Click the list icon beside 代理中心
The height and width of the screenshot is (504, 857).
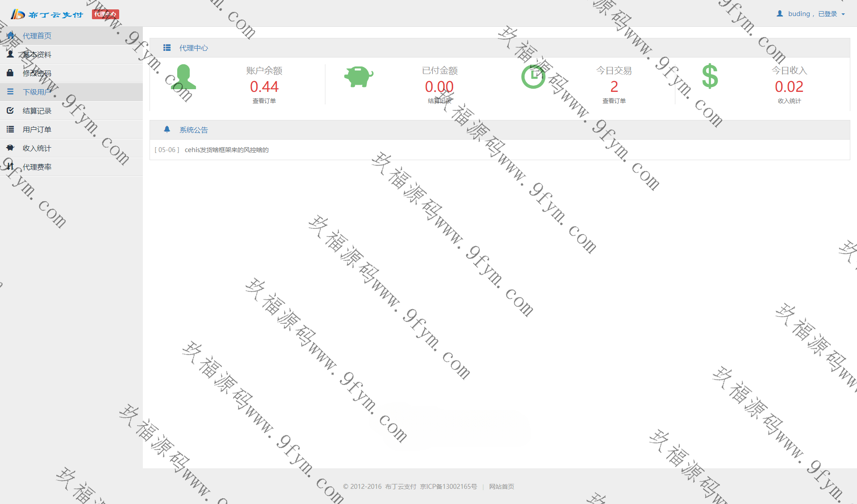click(167, 48)
